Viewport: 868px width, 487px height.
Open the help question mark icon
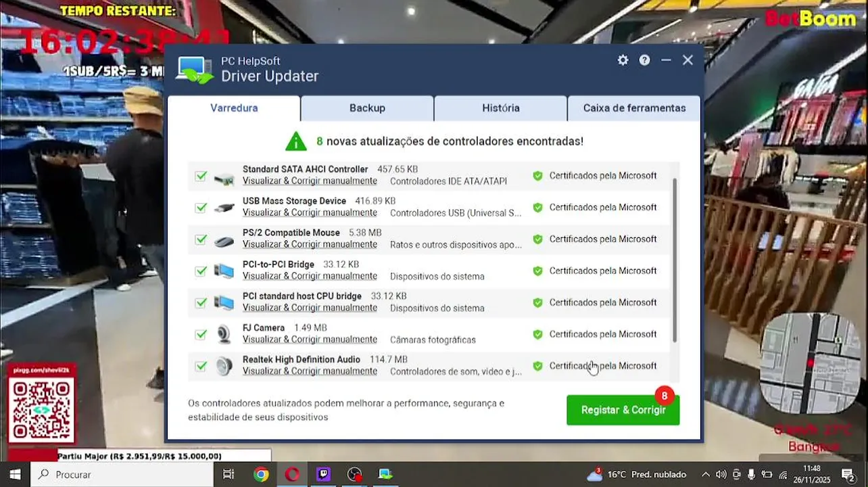(x=645, y=60)
